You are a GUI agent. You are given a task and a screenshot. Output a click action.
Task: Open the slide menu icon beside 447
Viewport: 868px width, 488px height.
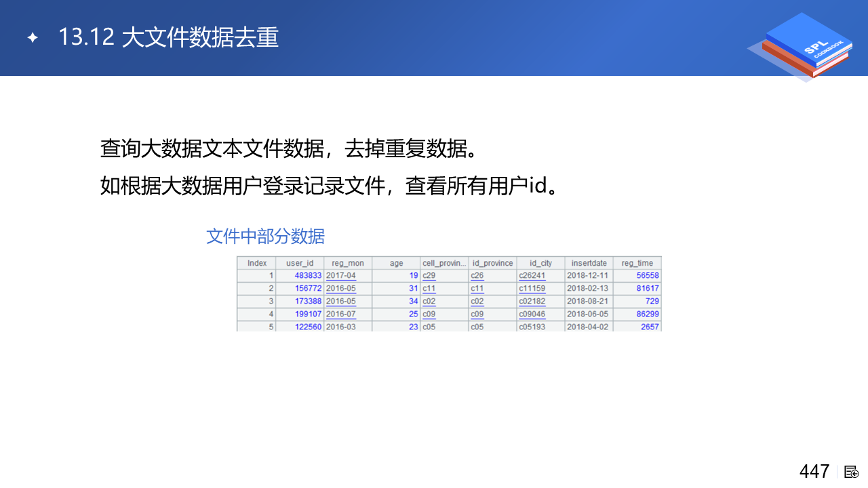coord(852,472)
